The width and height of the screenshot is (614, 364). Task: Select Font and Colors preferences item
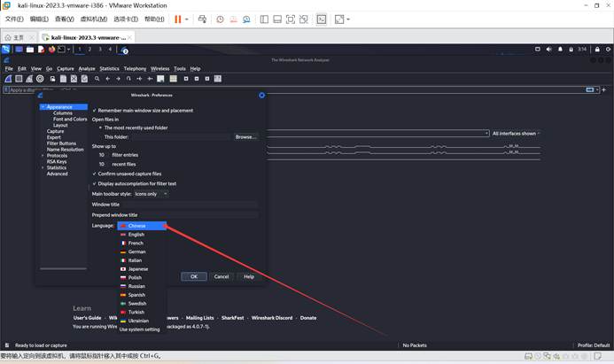point(70,119)
